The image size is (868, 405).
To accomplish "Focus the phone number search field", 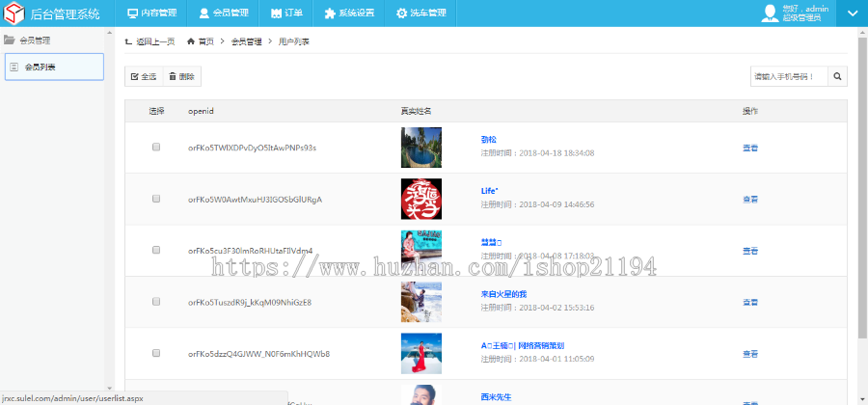I will [x=789, y=77].
